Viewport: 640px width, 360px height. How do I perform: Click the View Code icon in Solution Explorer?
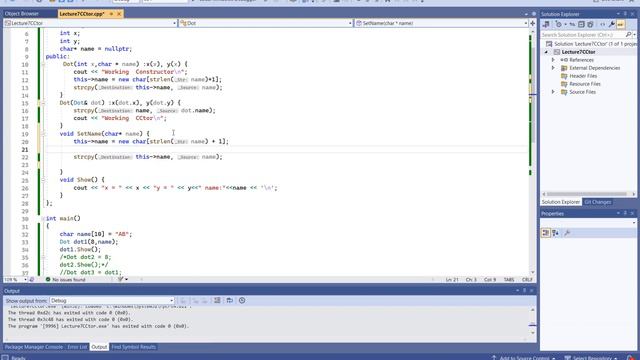point(602,24)
